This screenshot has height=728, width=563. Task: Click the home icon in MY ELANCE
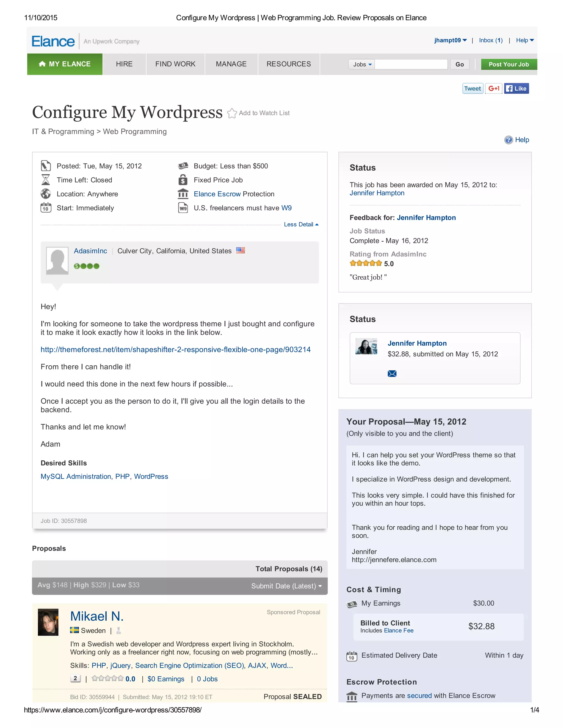[x=42, y=64]
